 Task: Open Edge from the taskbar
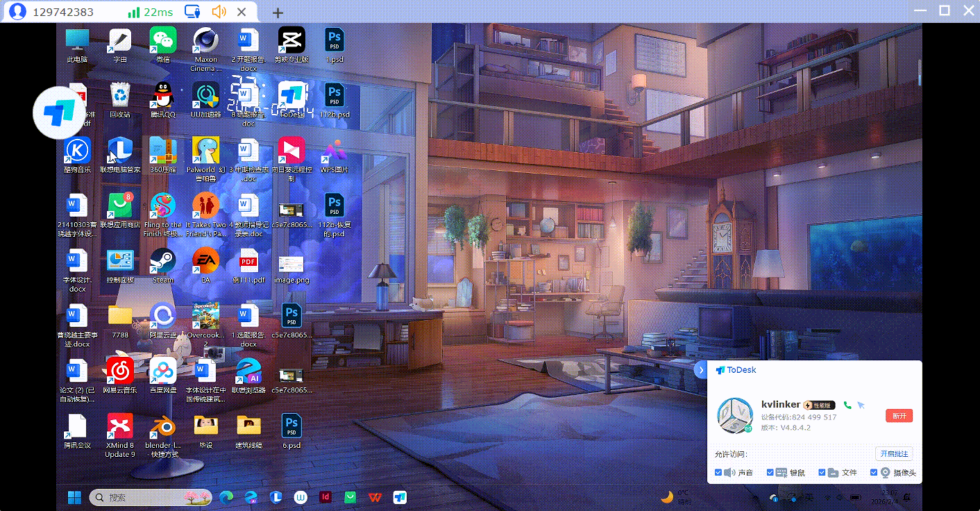pos(226,497)
